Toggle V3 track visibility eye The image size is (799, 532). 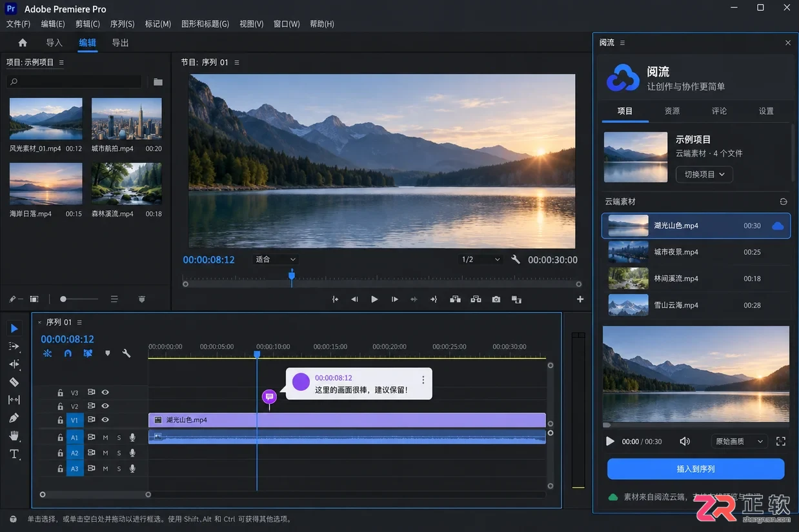coord(105,392)
